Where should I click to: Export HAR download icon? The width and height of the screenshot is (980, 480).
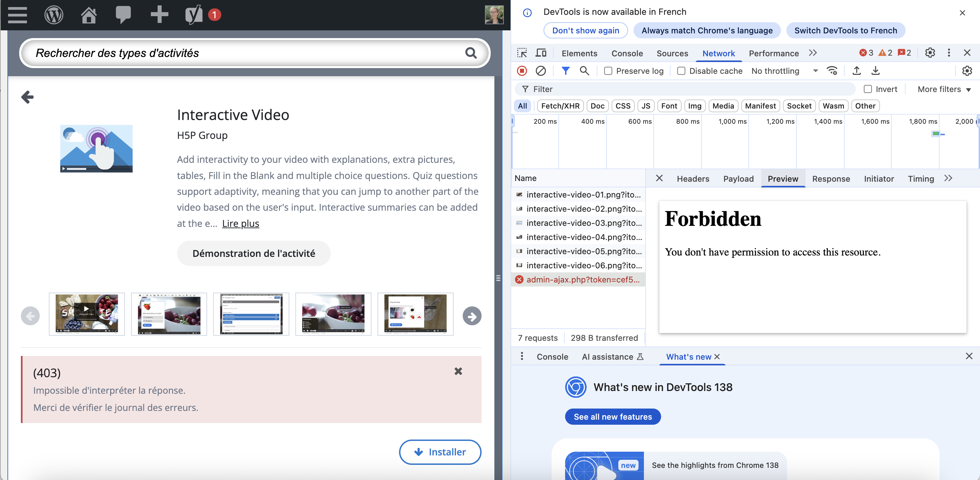click(x=875, y=71)
